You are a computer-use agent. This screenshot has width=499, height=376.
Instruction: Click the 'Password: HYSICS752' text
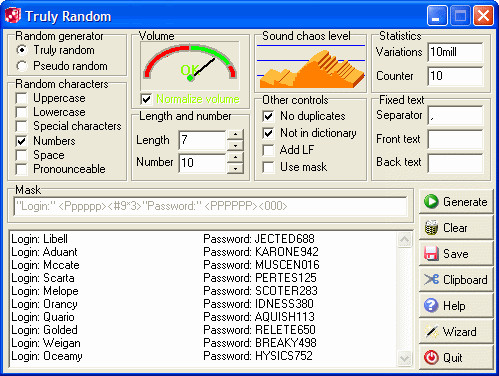click(x=258, y=356)
